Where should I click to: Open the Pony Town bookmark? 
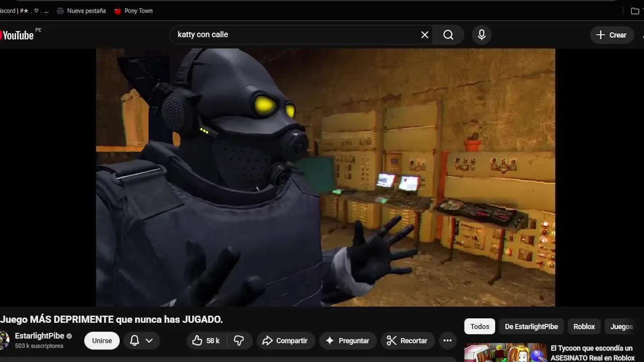coord(133,11)
